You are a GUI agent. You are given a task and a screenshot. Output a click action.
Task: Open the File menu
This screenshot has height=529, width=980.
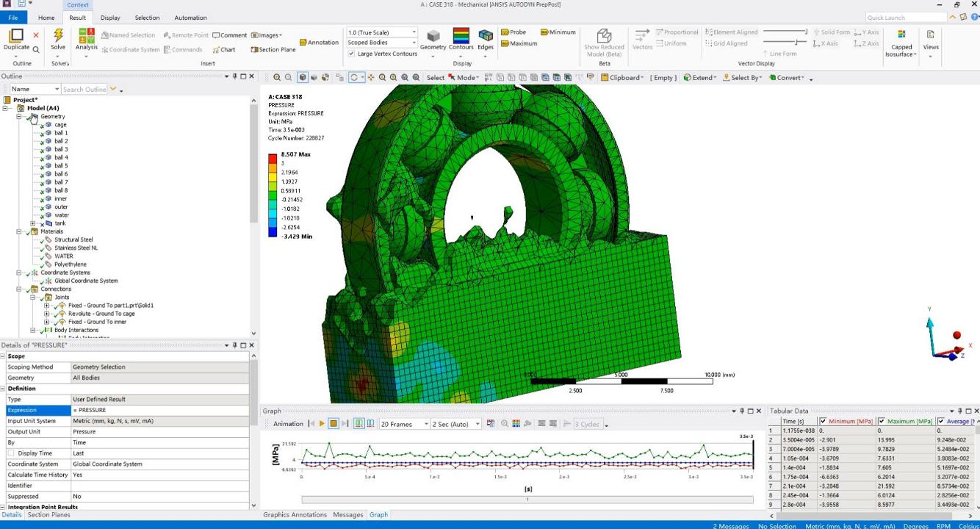click(x=13, y=18)
